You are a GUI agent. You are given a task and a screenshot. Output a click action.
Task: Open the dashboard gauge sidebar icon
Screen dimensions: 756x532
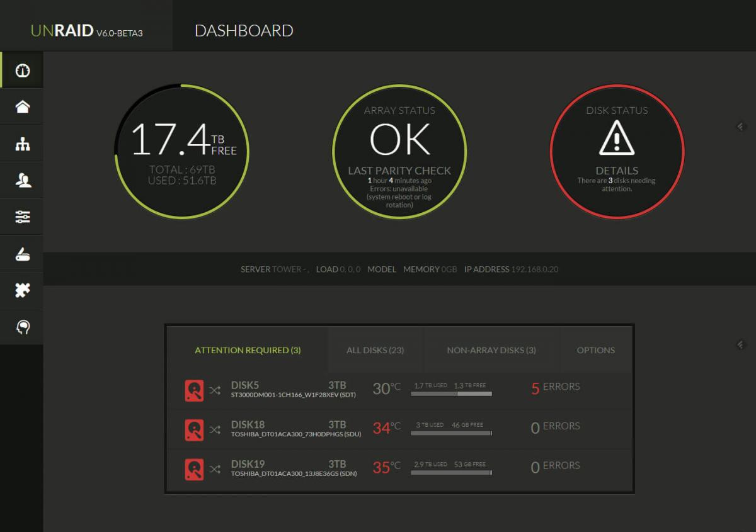point(23,70)
